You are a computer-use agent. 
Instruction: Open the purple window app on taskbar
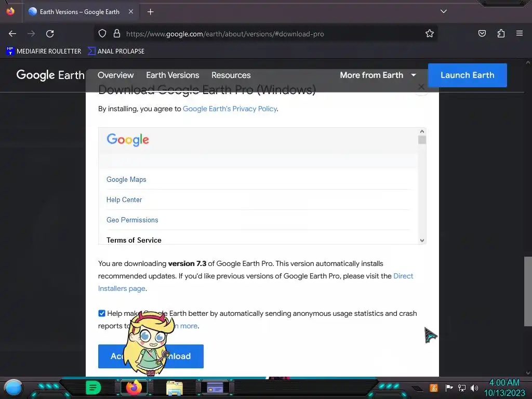pyautogui.click(x=215, y=387)
